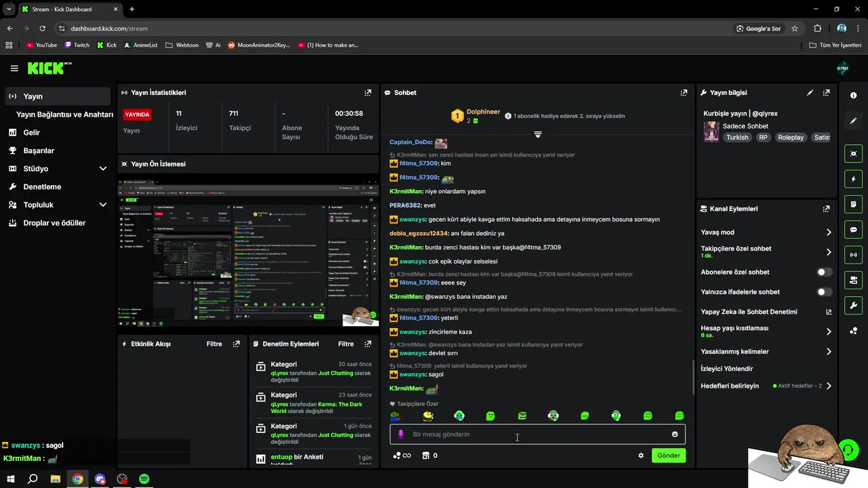Image resolution: width=868 pixels, height=488 pixels.
Task: Open File Explorer from the taskbar
Action: coord(56,479)
